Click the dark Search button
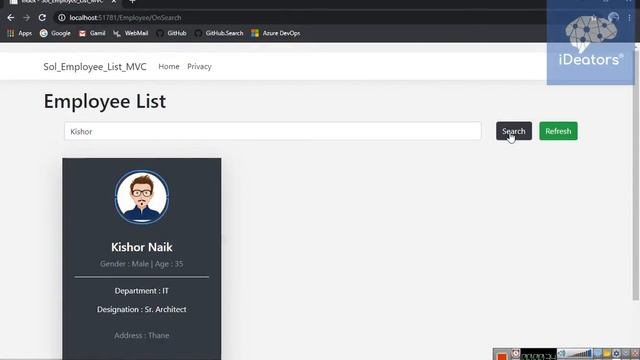Screen dimensions: 640x360 point(514,131)
